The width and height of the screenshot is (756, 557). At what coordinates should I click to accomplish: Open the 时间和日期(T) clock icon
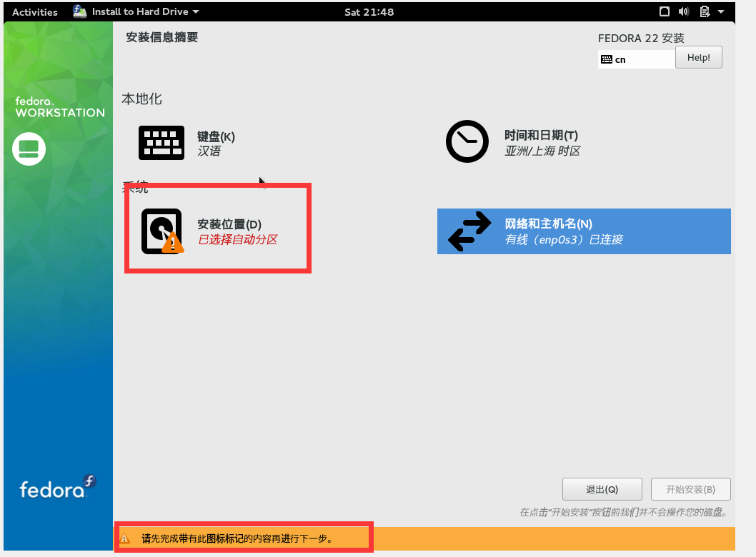tap(467, 141)
